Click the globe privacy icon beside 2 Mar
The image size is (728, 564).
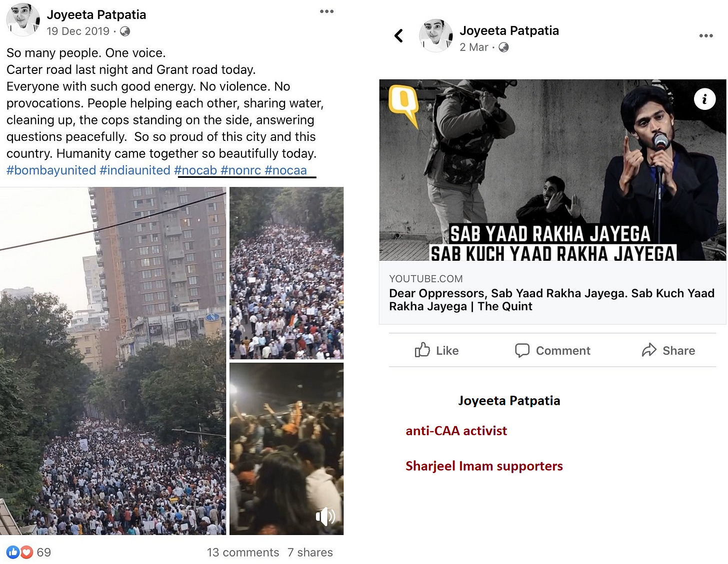503,47
